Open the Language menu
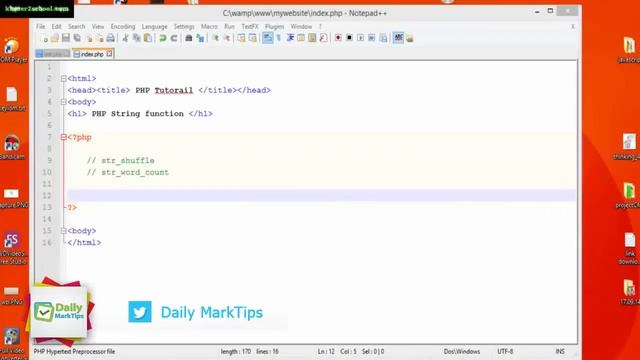This screenshot has height=360, width=640. point(154,27)
